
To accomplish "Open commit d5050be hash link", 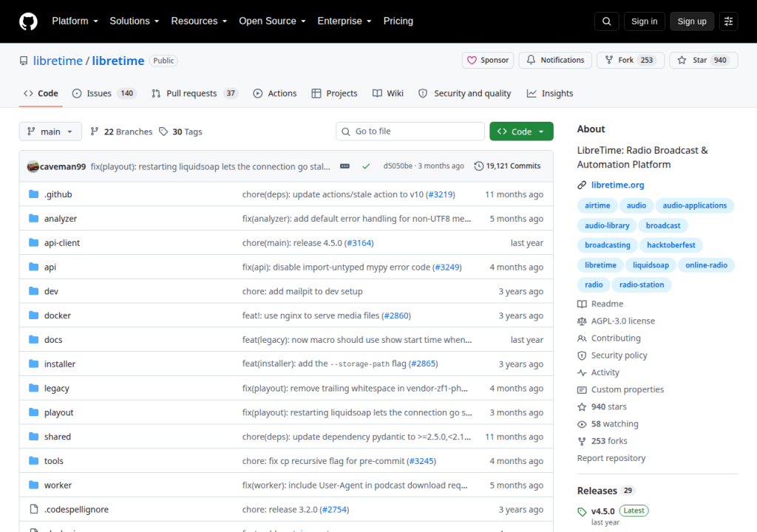I will (x=398, y=166).
